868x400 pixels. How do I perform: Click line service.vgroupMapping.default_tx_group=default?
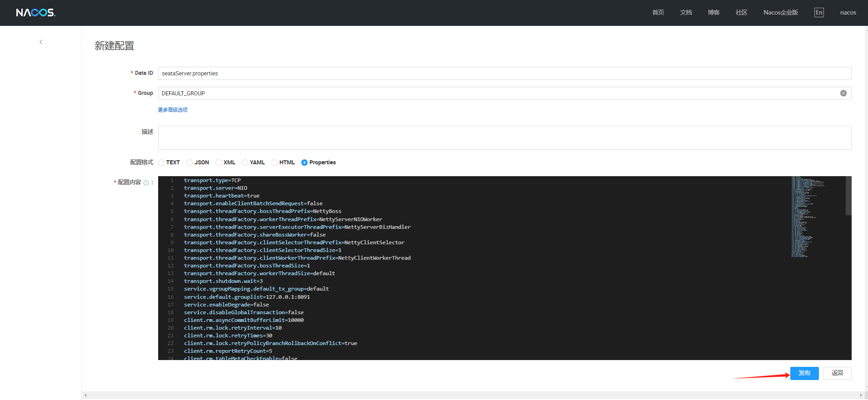coord(256,289)
